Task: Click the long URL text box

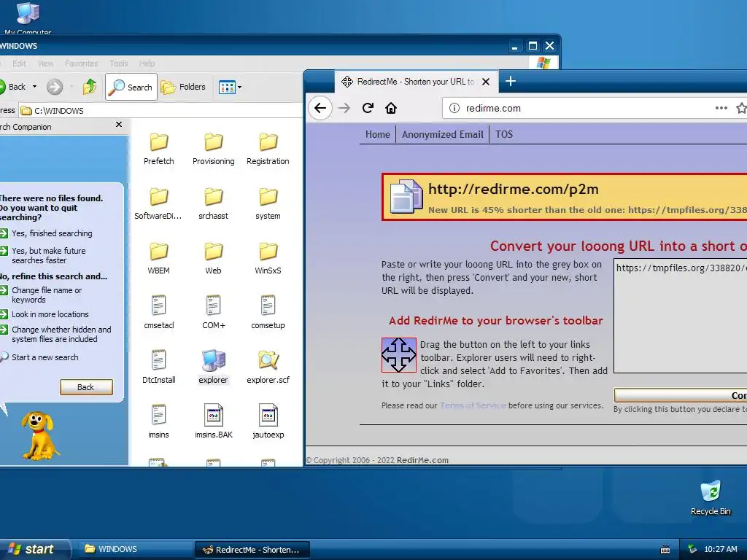Action: (681, 316)
